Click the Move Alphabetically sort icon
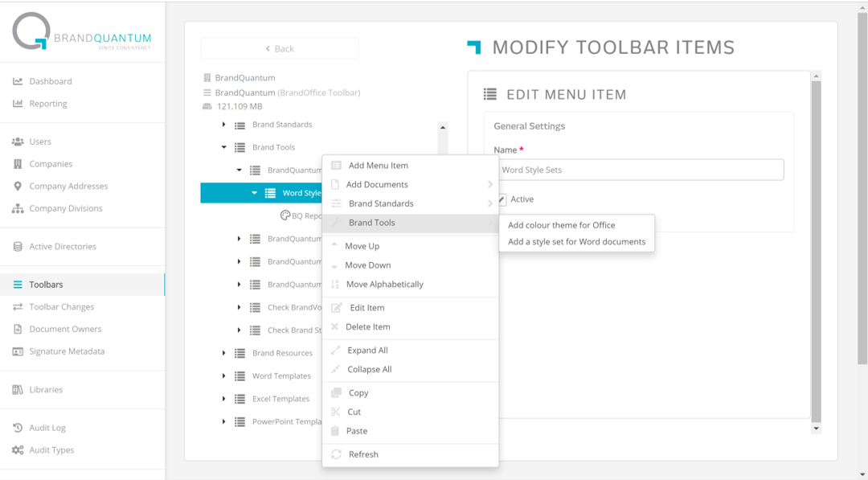Viewport: 868px width, 480px height. [335, 284]
